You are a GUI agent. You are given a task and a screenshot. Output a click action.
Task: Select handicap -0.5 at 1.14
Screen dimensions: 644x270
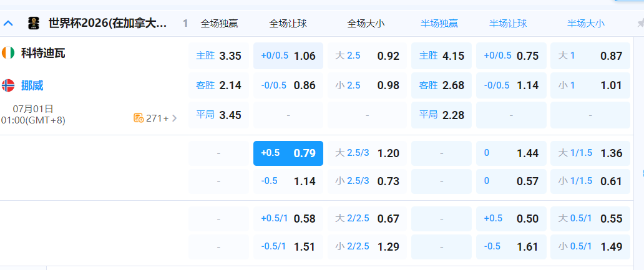click(288, 181)
